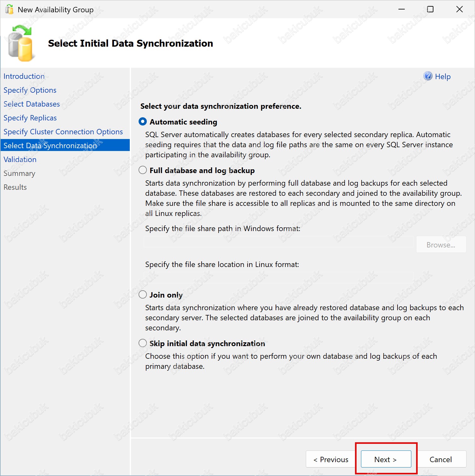Click the Help globe icon

coord(428,76)
